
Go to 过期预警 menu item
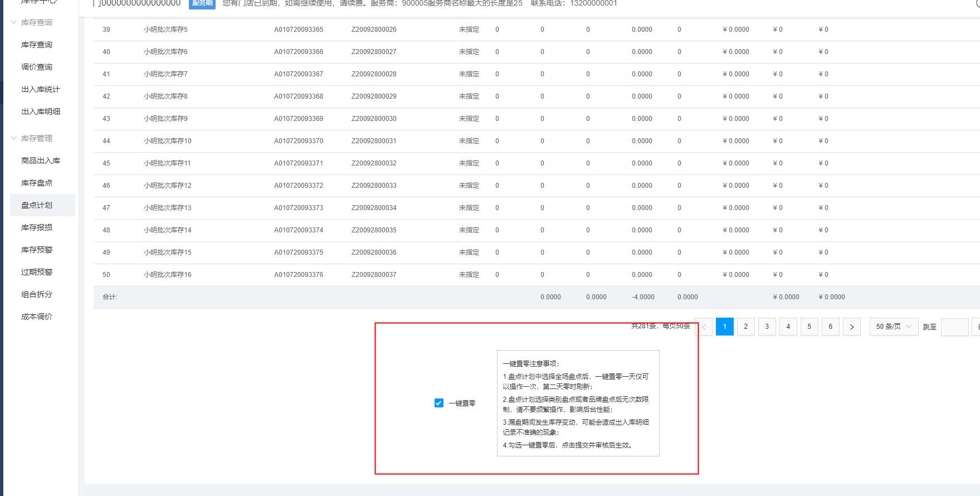click(x=37, y=272)
